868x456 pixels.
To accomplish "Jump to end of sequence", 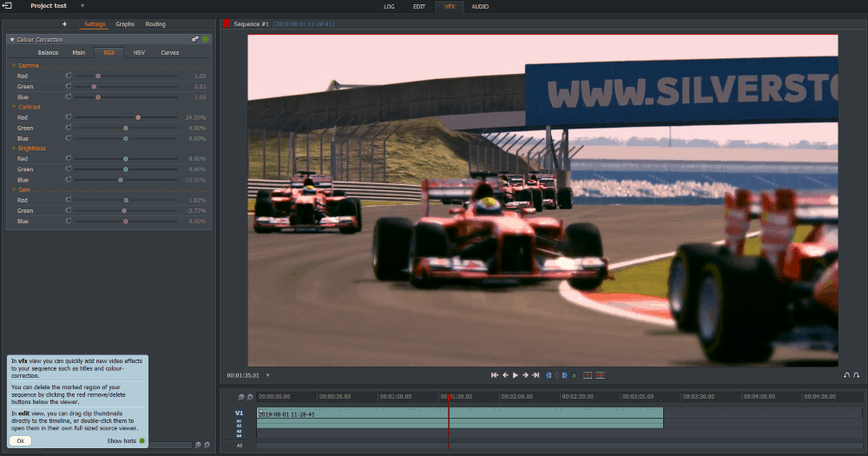I will [x=536, y=375].
